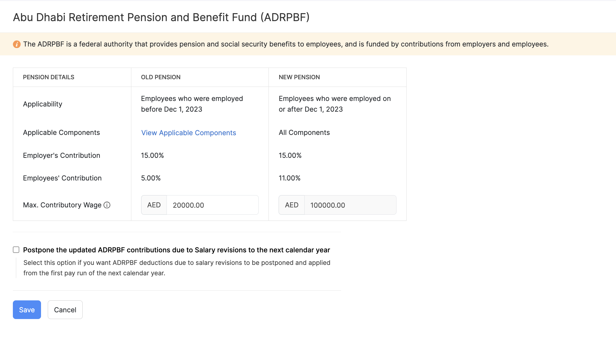The height and width of the screenshot is (364, 616).
Task: Click the orange info icon in the banner
Action: (x=17, y=44)
